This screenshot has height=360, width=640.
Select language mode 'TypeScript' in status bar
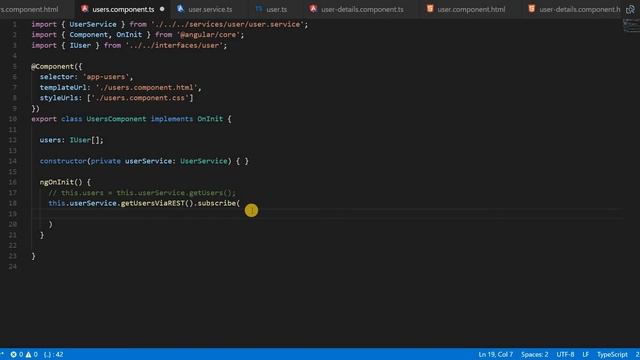(x=612, y=354)
